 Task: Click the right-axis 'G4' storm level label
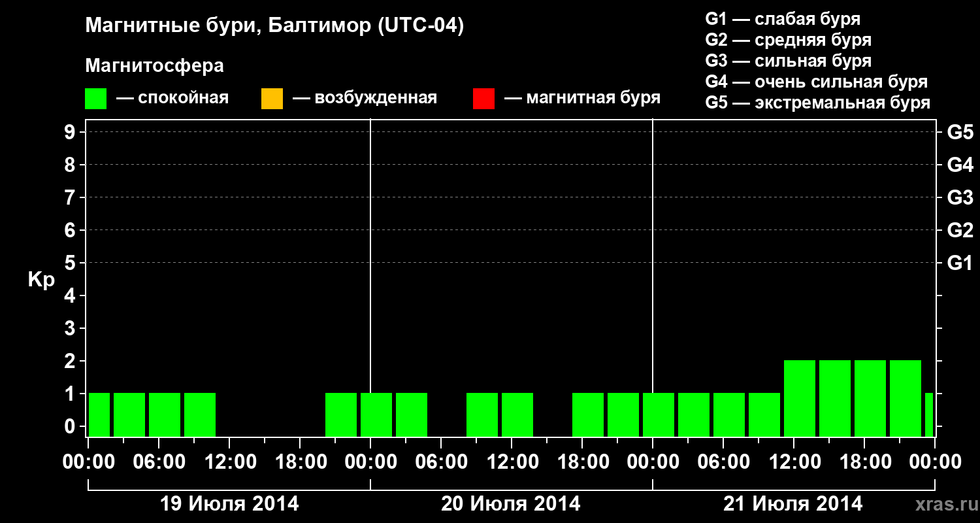pos(960,165)
